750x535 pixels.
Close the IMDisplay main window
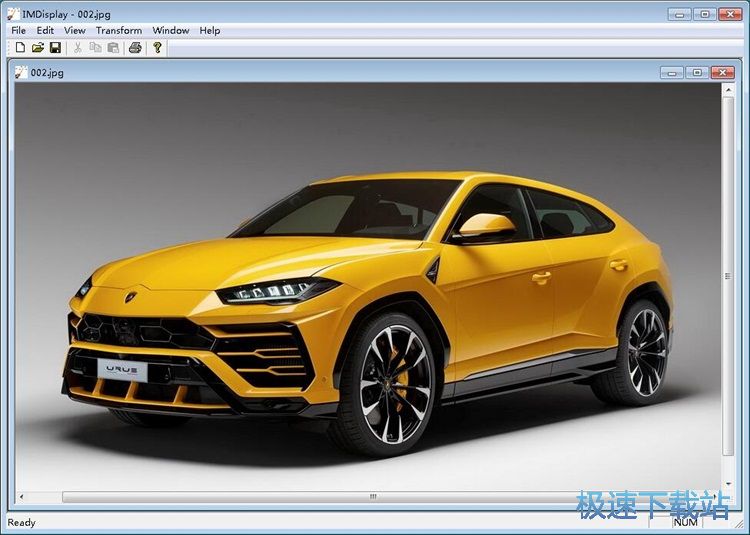[730, 14]
